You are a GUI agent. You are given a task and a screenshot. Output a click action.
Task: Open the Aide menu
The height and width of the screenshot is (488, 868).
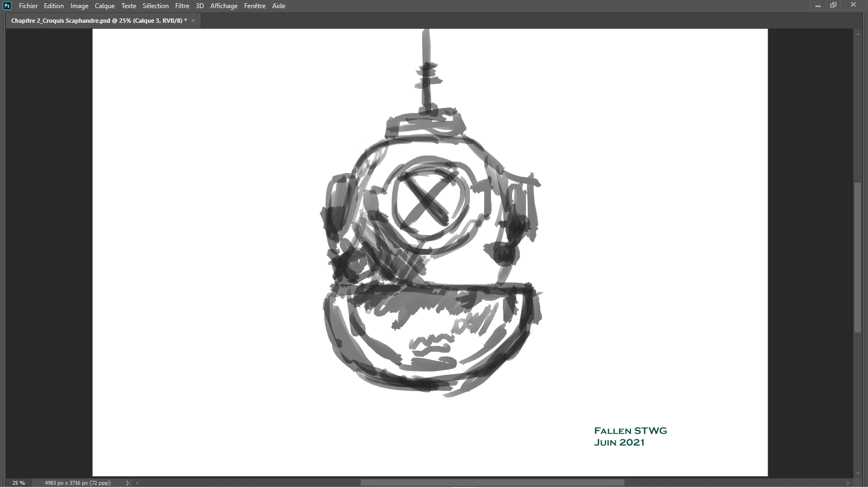278,6
